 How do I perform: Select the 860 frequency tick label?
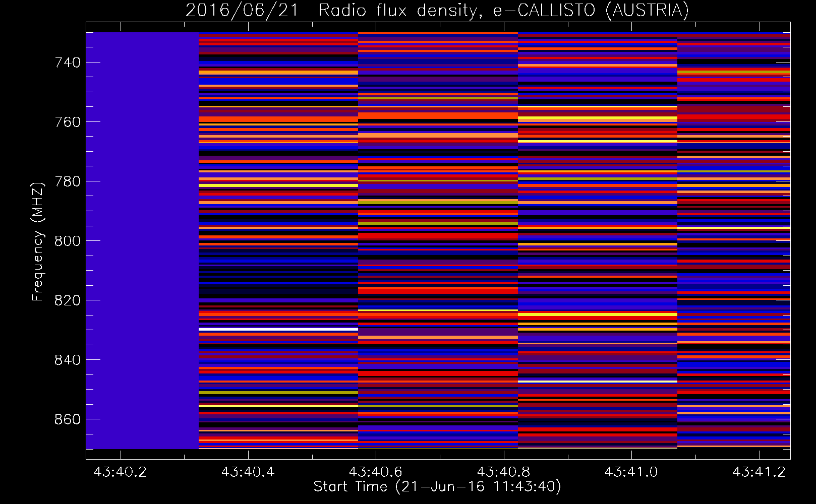68,419
